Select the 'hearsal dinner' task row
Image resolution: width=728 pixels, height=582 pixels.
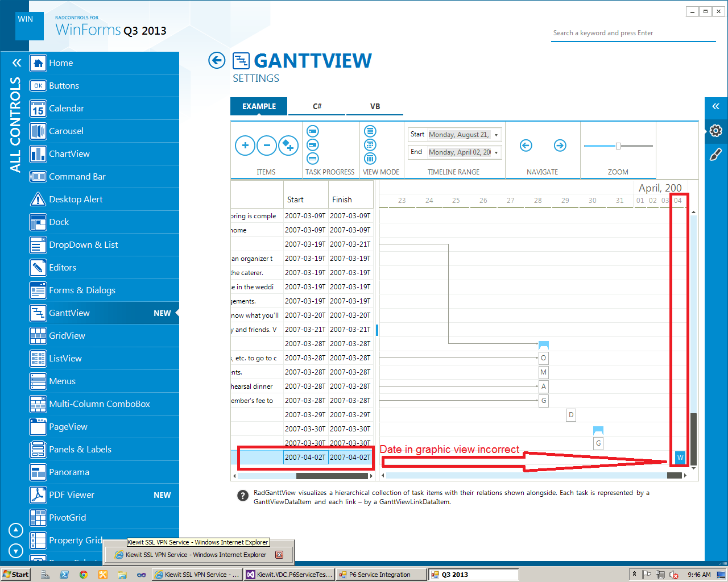(301, 386)
